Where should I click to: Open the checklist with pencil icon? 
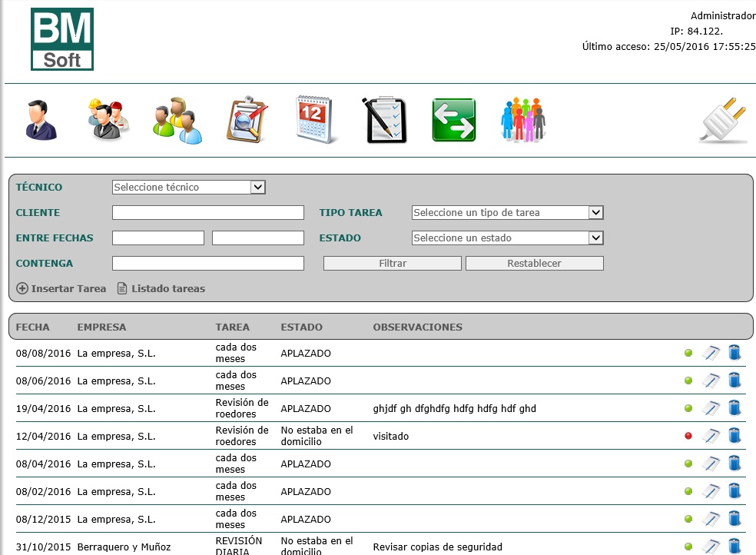[x=384, y=120]
